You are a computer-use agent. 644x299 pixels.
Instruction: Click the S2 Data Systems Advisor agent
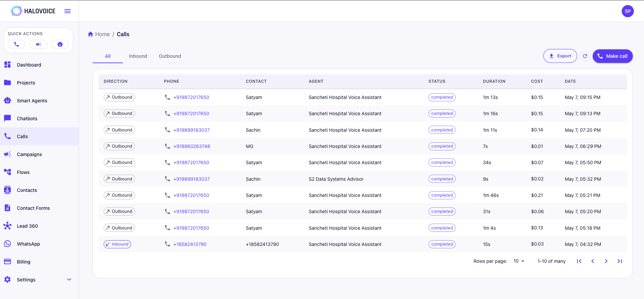pyautogui.click(x=336, y=179)
